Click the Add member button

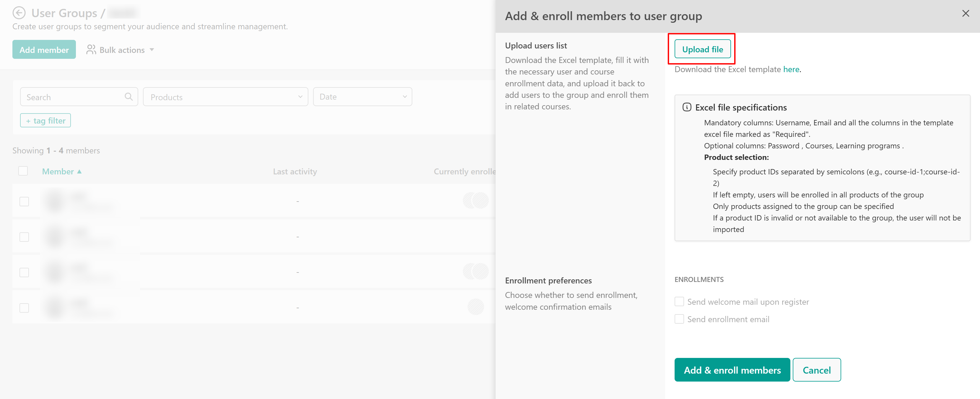pos(44,50)
